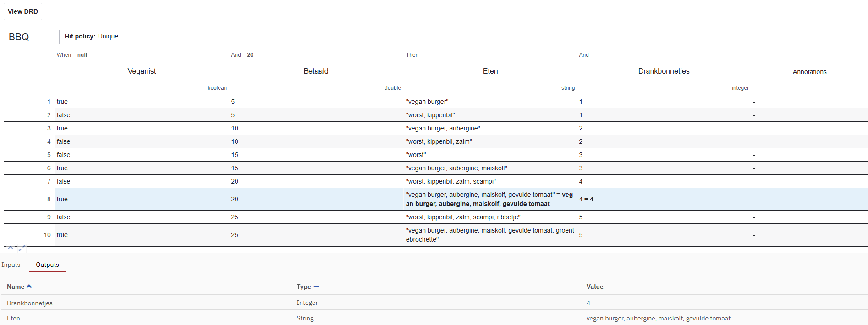Screen dimensions: 868x325
Task: Select highlighted rule row number 8
Action: coord(49,199)
